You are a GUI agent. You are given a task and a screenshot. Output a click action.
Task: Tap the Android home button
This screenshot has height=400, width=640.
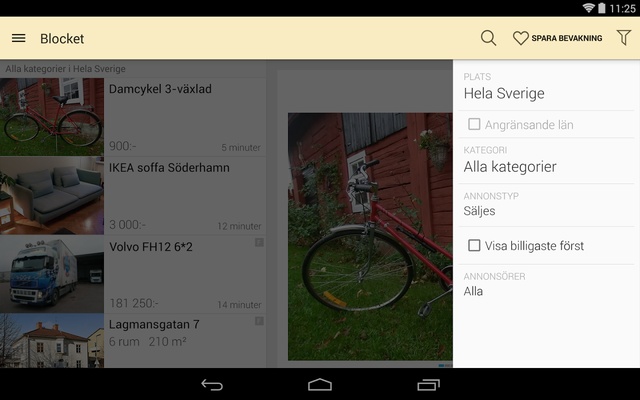coord(320,384)
